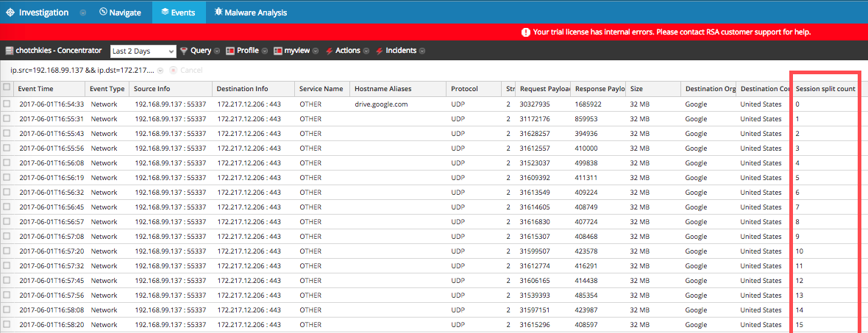The width and height of the screenshot is (868, 333).
Task: Expand the Investigation module dropdown arrow
Action: tap(82, 12)
